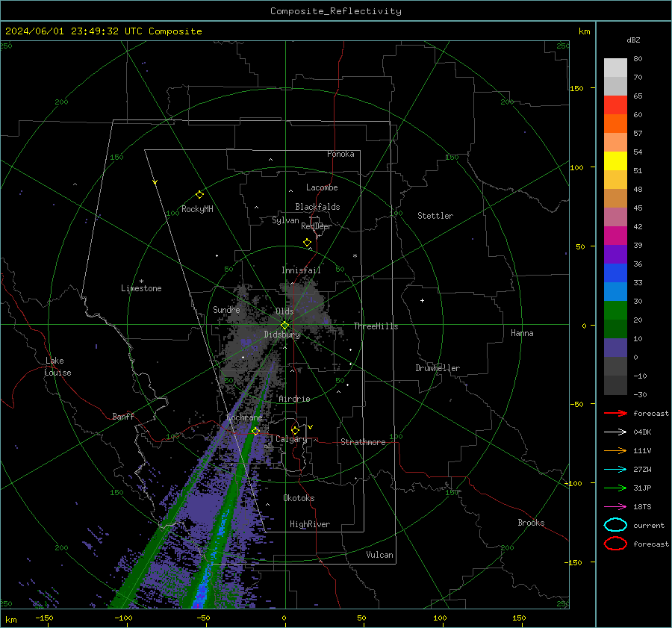Click the bright green 30–20 dBZ swatch
Viewport: 672px width, 628px height.
click(615, 310)
